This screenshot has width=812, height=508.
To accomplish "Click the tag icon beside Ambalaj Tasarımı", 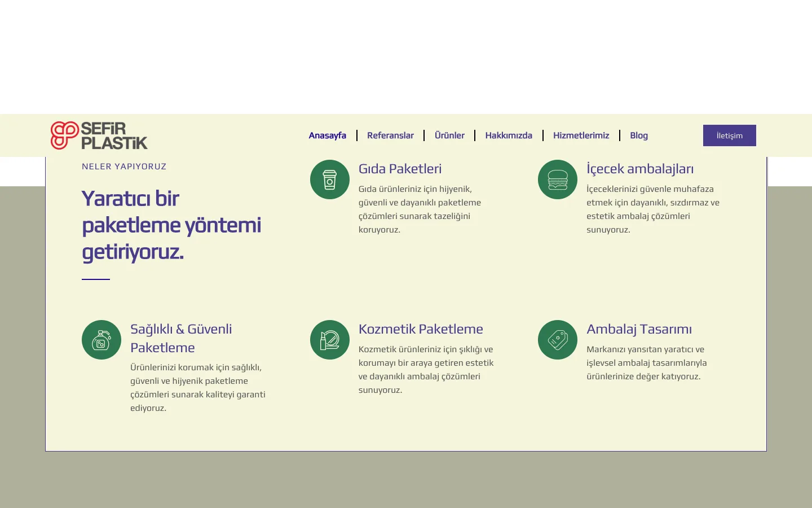I will pyautogui.click(x=558, y=340).
